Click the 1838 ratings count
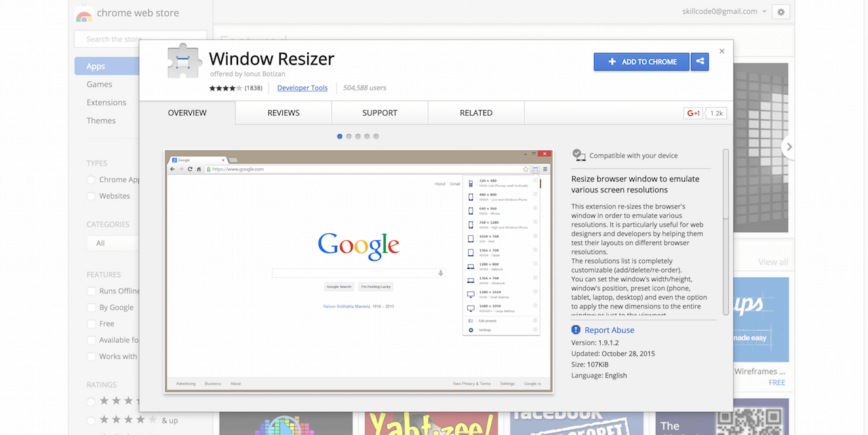 pos(254,88)
